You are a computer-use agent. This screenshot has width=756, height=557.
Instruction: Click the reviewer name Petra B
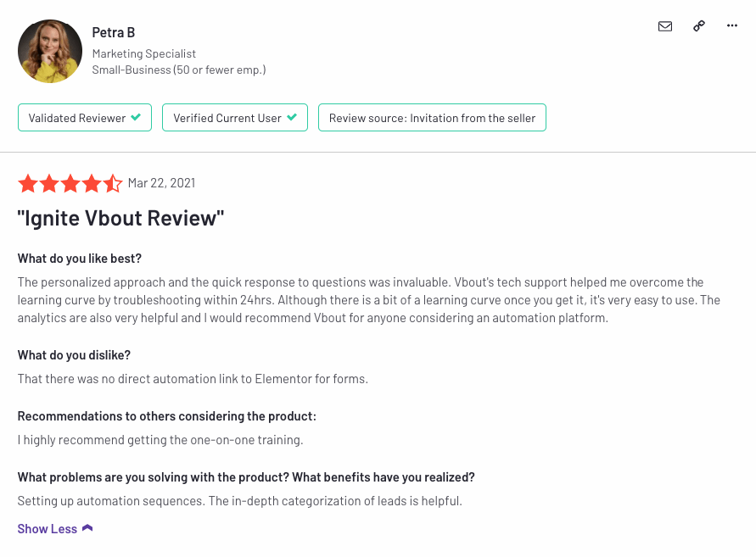click(114, 32)
